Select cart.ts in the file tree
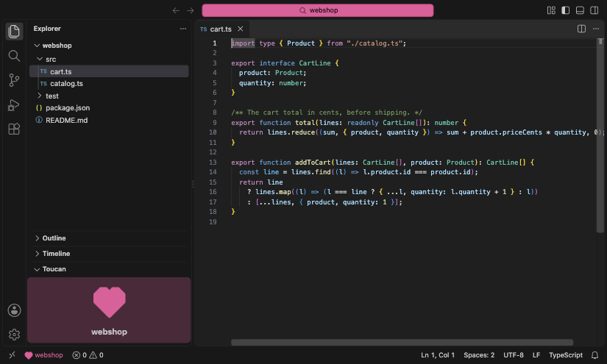This screenshot has height=364, width=607. point(109,71)
